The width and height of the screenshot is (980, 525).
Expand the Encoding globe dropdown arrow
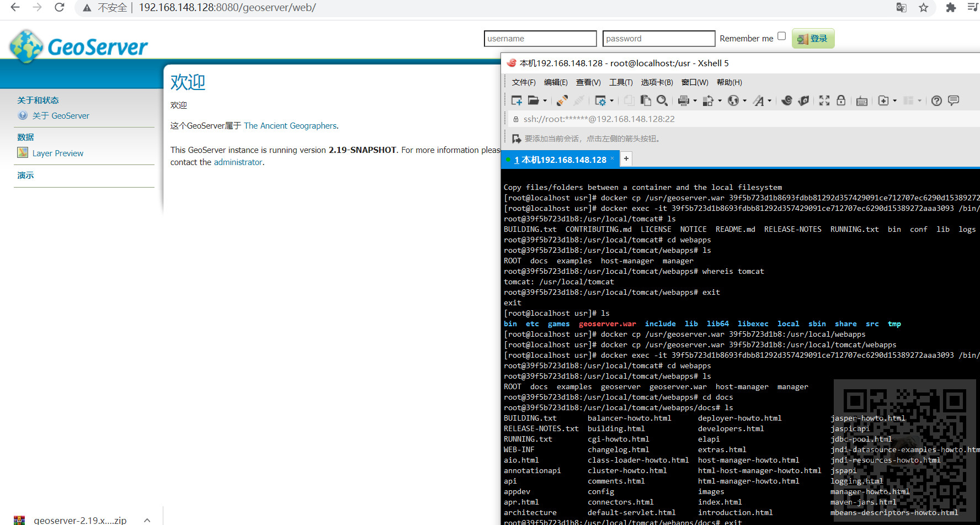click(745, 100)
